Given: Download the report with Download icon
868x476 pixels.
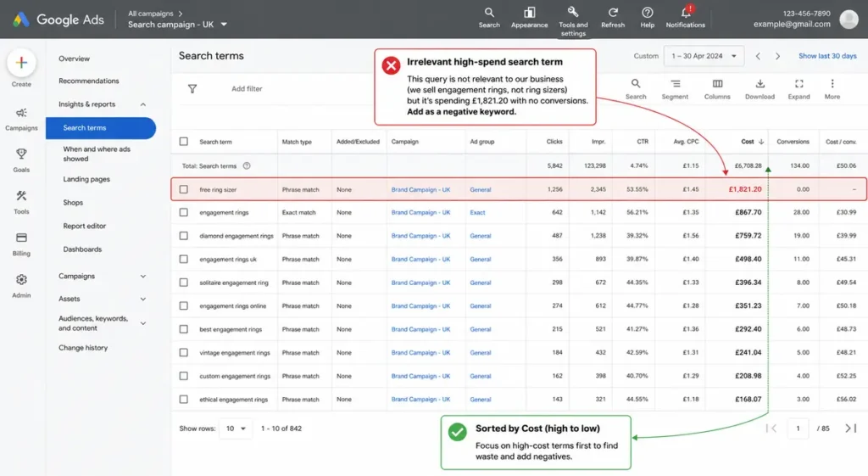Looking at the screenshot, I should click(760, 84).
